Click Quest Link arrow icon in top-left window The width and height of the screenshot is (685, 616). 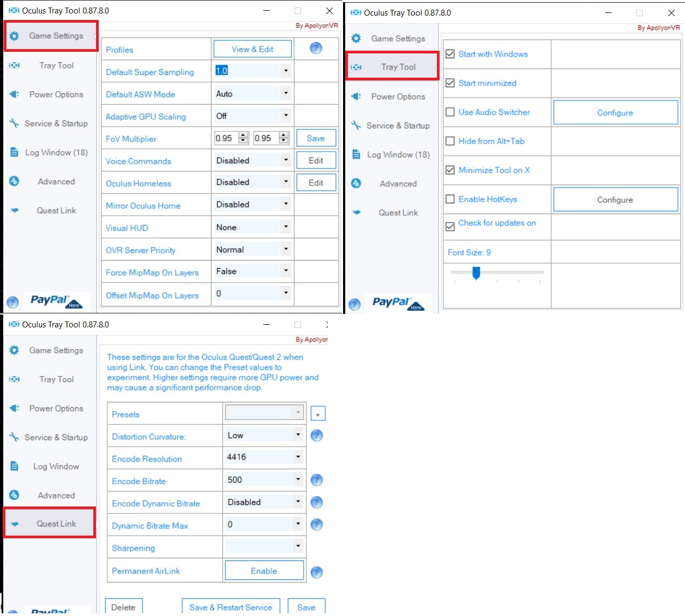[14, 210]
